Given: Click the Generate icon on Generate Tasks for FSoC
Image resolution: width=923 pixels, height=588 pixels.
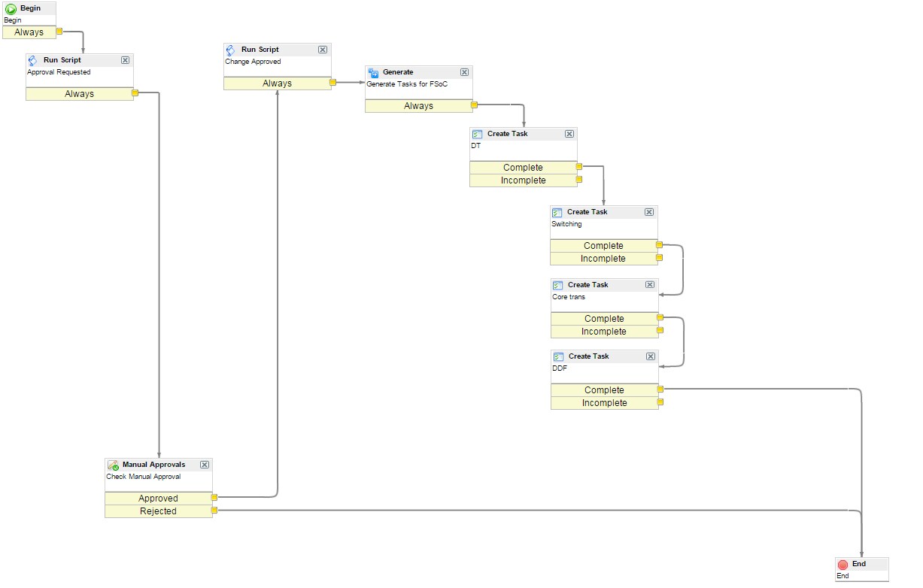Looking at the screenshot, I should click(x=373, y=72).
